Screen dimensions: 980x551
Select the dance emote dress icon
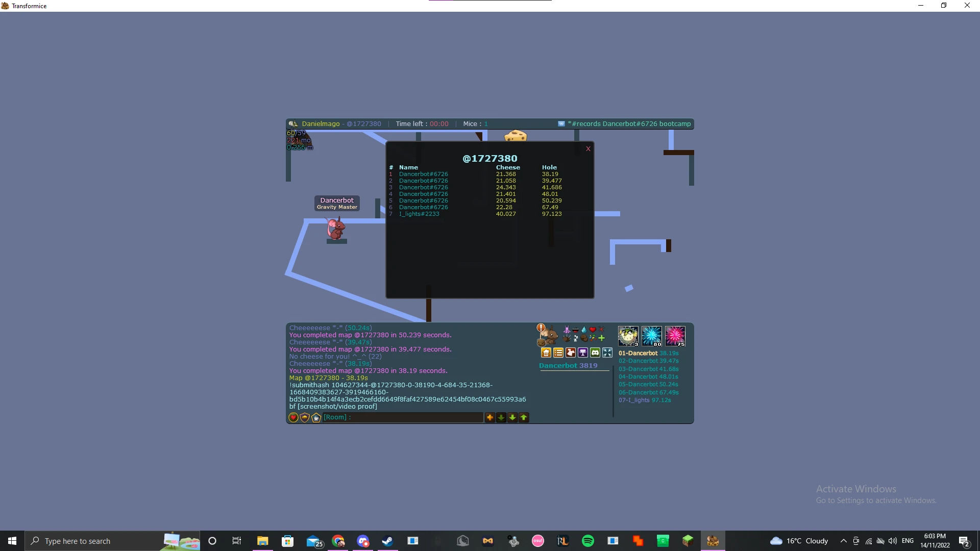pos(567,330)
